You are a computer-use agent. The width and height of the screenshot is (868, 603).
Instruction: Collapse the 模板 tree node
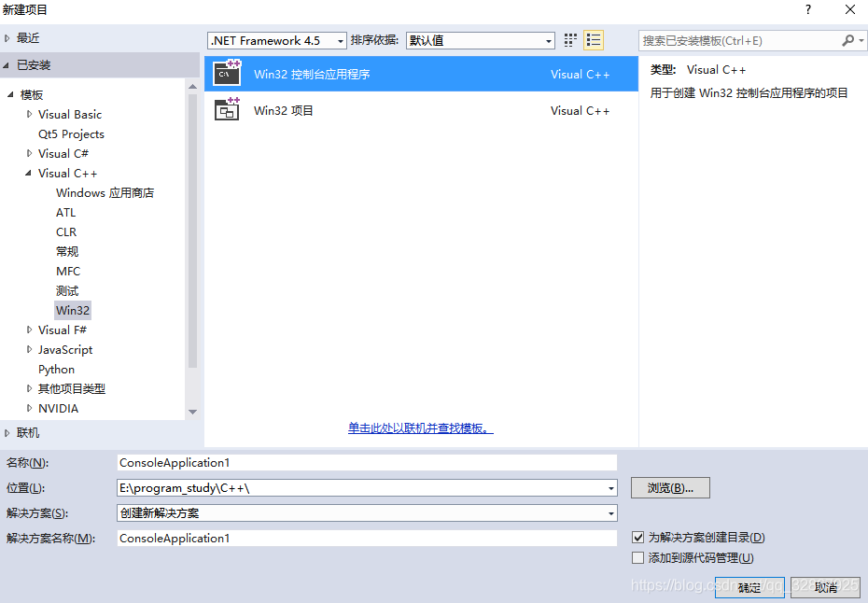click(x=10, y=94)
